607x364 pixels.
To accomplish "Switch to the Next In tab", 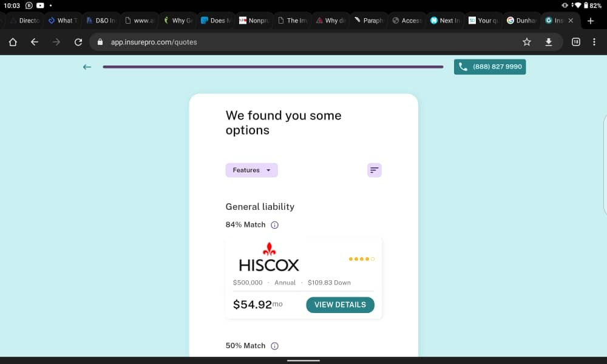I will point(446,21).
